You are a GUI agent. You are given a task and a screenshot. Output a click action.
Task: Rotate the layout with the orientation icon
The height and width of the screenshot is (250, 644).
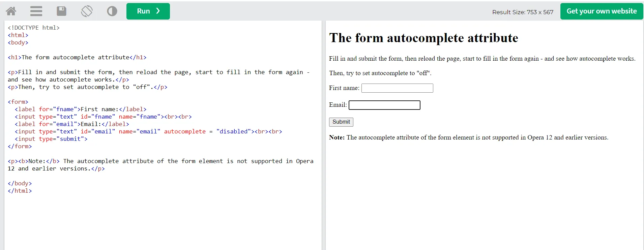pos(87,11)
